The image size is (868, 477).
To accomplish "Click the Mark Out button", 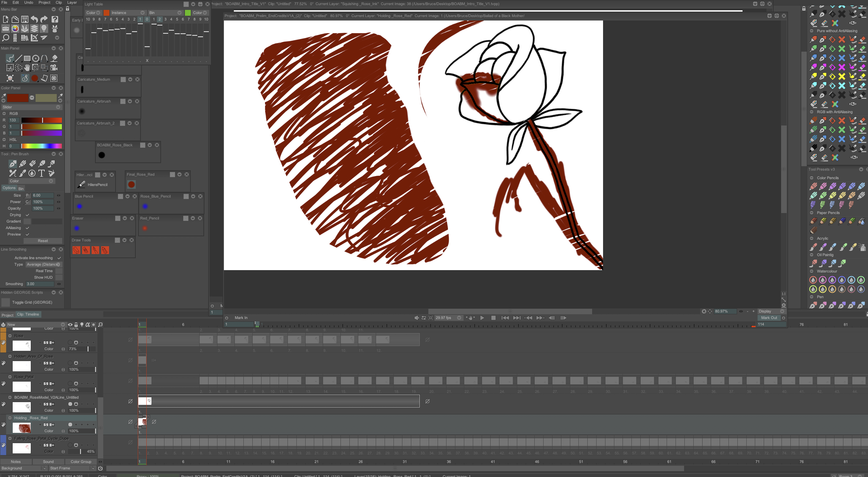I will 769,318.
